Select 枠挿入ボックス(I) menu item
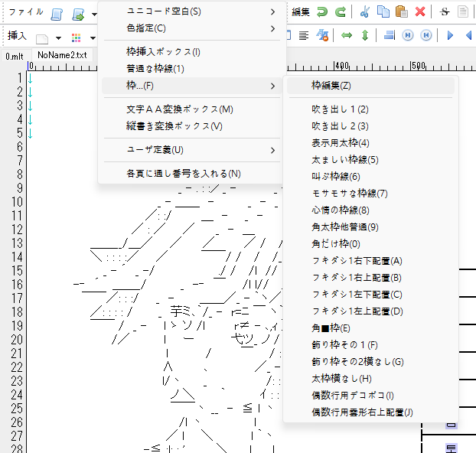Image resolution: width=476 pixels, height=453 pixels. point(191,52)
